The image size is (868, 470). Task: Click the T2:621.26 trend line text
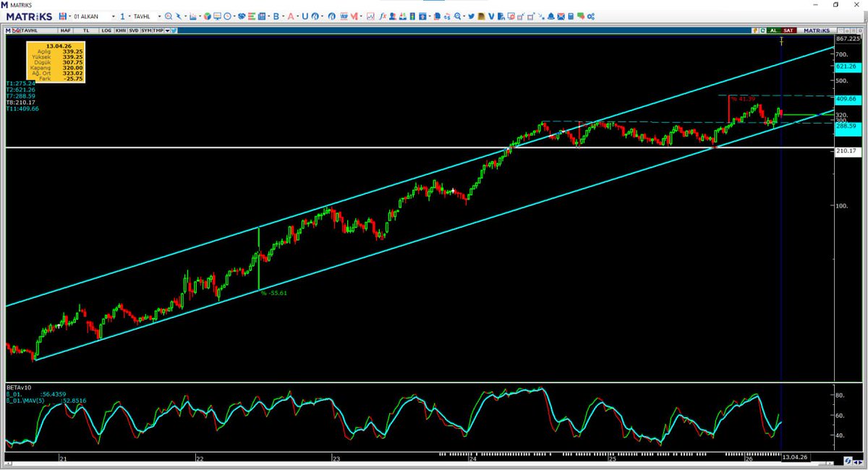click(20, 89)
